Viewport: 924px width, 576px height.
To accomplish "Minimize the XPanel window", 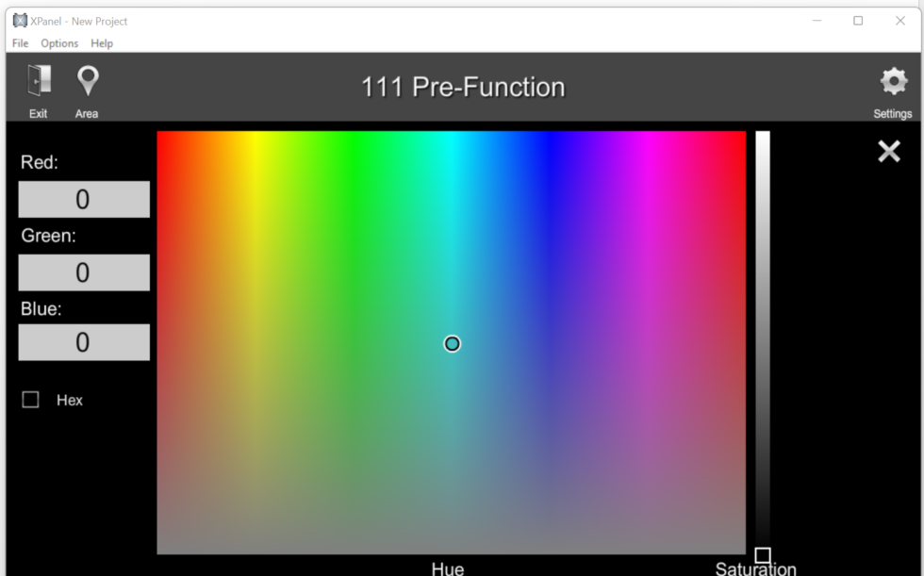I will (817, 21).
